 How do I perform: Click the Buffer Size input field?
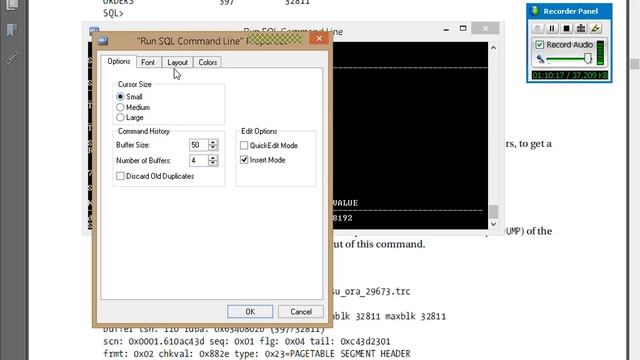pos(199,145)
